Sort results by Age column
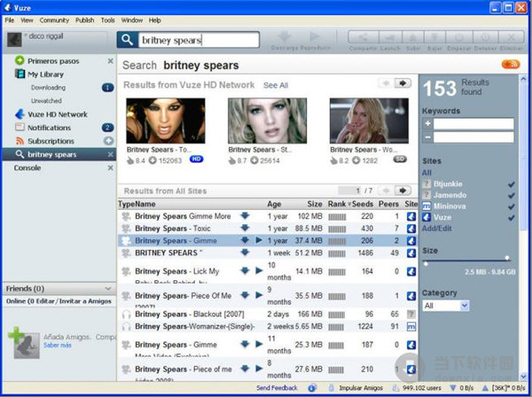Screen dimensions: 532x397 click(274, 204)
